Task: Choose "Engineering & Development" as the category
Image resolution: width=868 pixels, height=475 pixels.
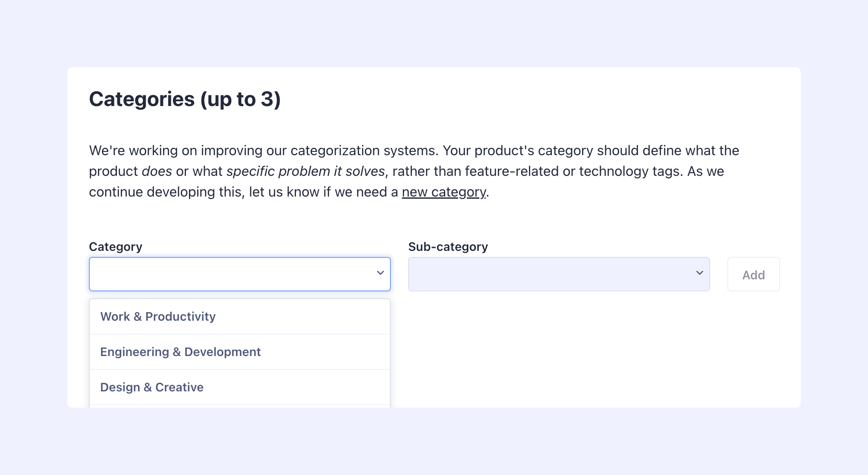Action: (x=180, y=352)
